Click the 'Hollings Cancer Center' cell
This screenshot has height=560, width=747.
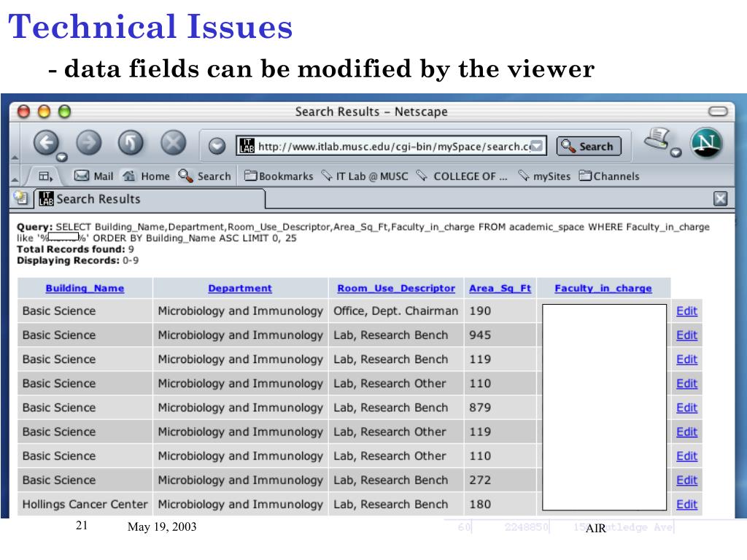[85, 505]
